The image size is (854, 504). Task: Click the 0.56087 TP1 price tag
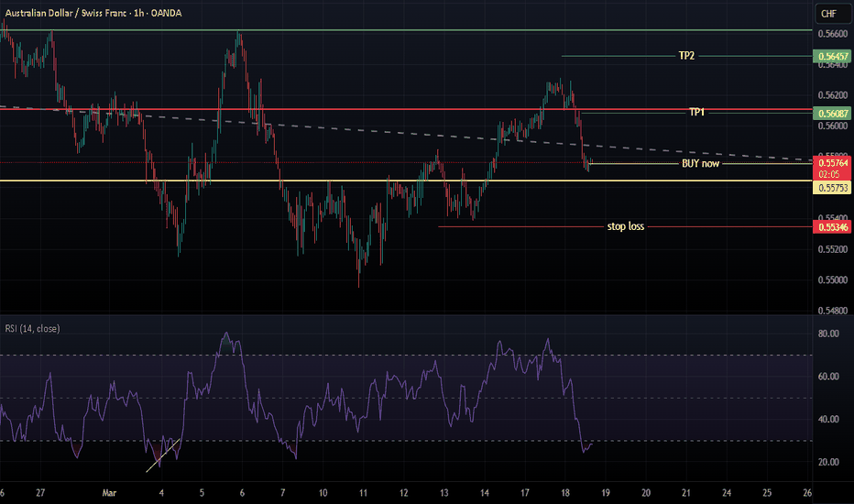point(833,114)
